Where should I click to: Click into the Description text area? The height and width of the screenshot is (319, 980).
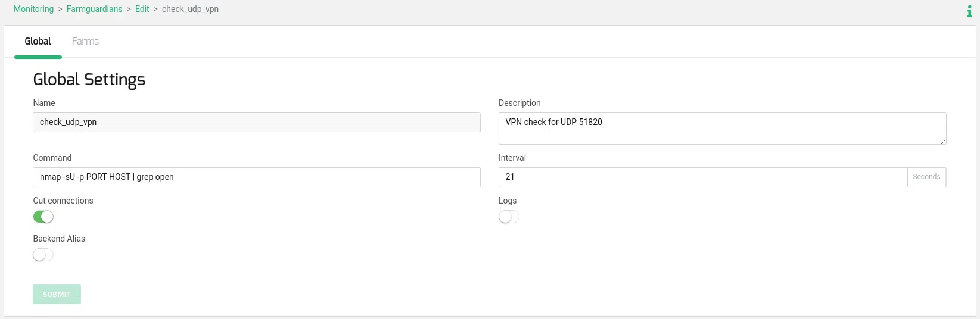click(x=721, y=129)
